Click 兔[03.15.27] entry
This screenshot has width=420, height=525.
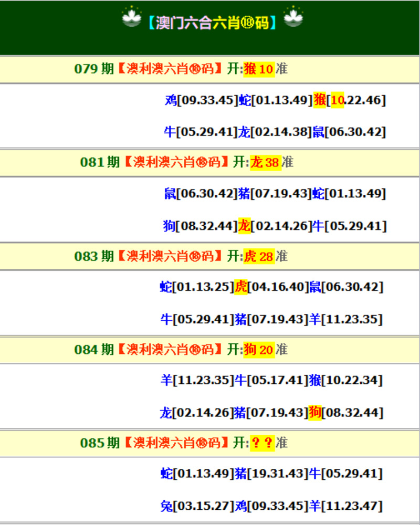coord(197,506)
